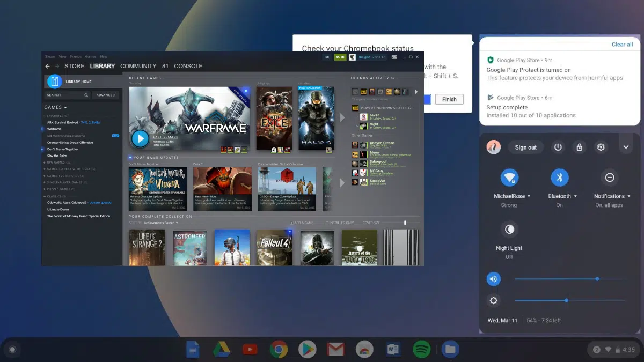Collapse the quick settings panel chevron

point(626,147)
